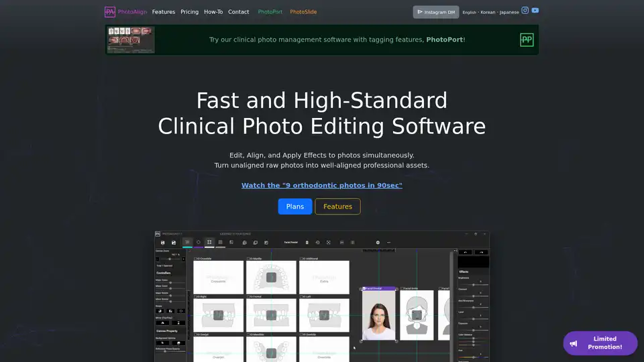Open the How-To menu item
Viewport: 644px width, 362px height.
click(213, 12)
